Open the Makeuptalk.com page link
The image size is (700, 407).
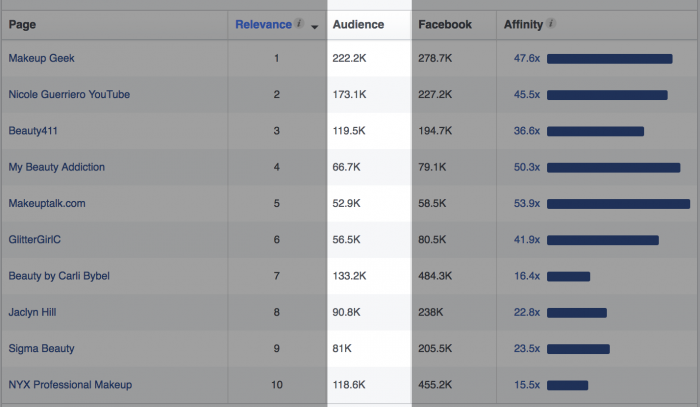click(47, 203)
